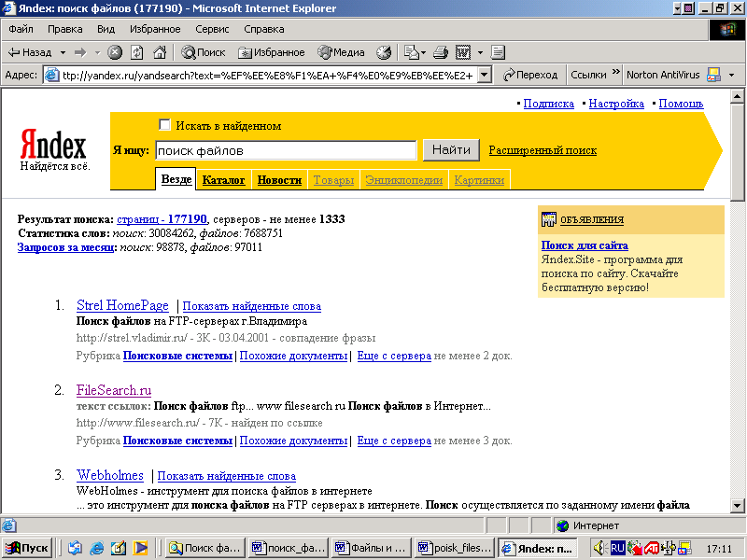Open the Подписка link
This screenshot has height=560, width=747.
pos(549,104)
